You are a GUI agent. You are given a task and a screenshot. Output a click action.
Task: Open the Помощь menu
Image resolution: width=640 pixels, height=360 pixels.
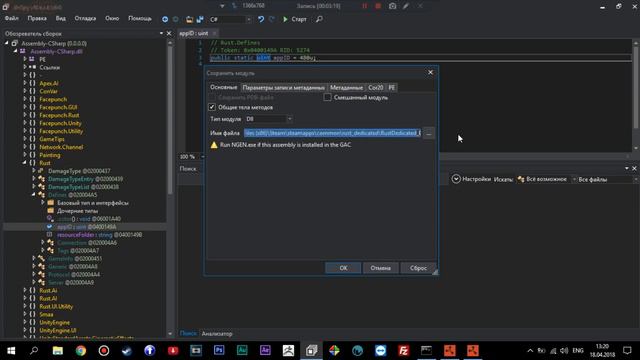pos(140,18)
